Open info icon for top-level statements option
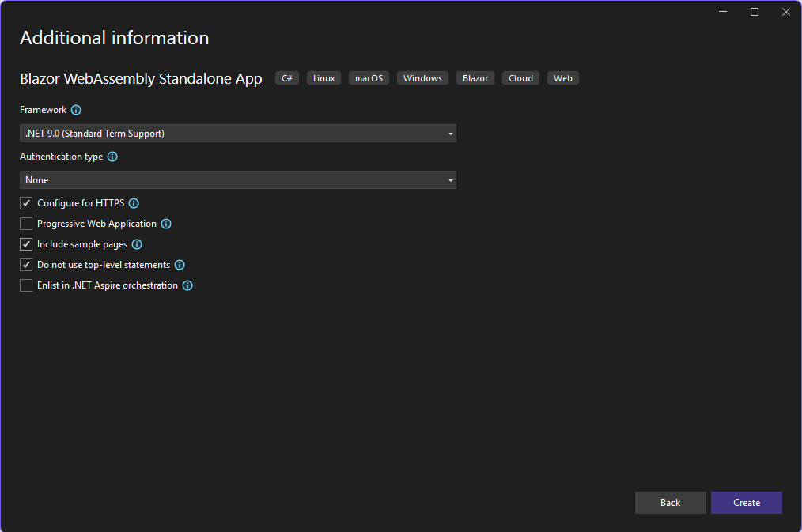The image size is (802, 532). click(180, 265)
